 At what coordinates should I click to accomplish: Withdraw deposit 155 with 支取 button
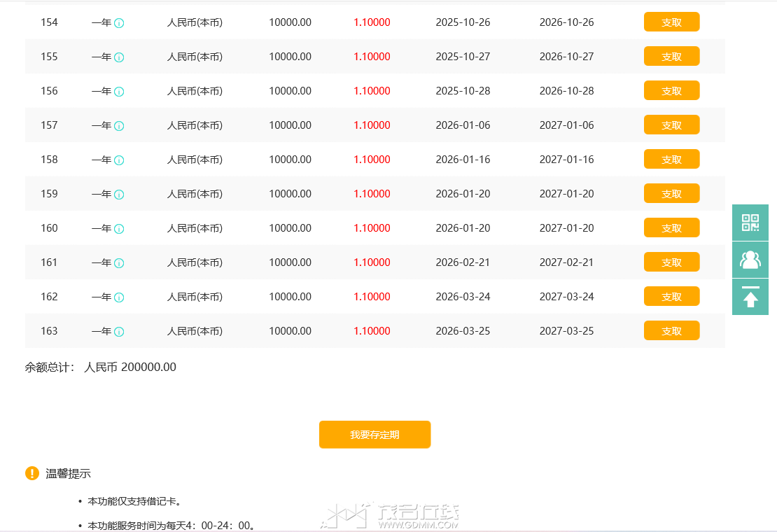point(671,57)
